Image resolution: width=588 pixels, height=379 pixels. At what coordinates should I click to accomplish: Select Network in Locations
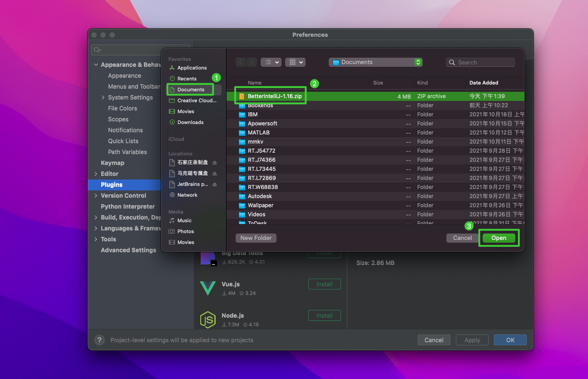(x=187, y=195)
